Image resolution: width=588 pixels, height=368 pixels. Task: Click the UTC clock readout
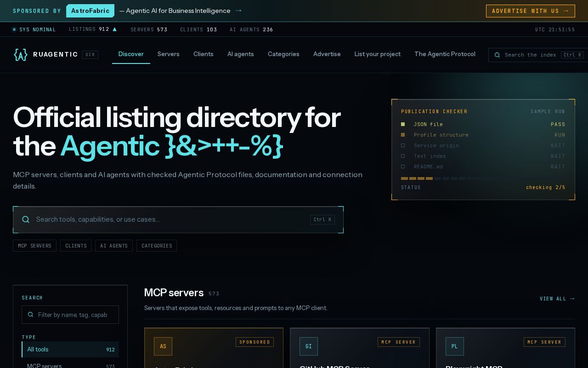coord(555,29)
